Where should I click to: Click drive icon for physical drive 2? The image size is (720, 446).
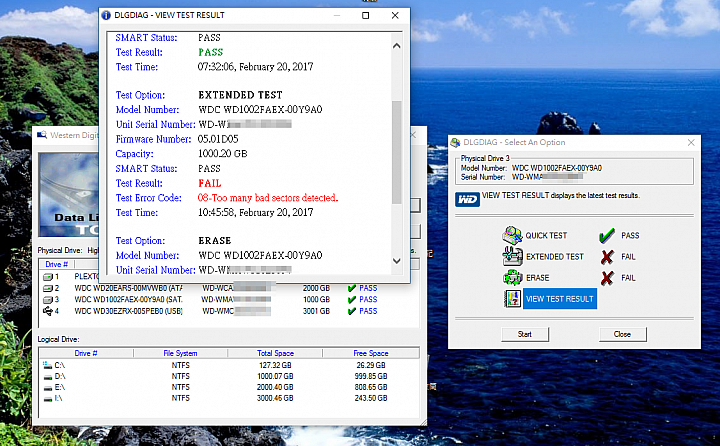click(48, 288)
